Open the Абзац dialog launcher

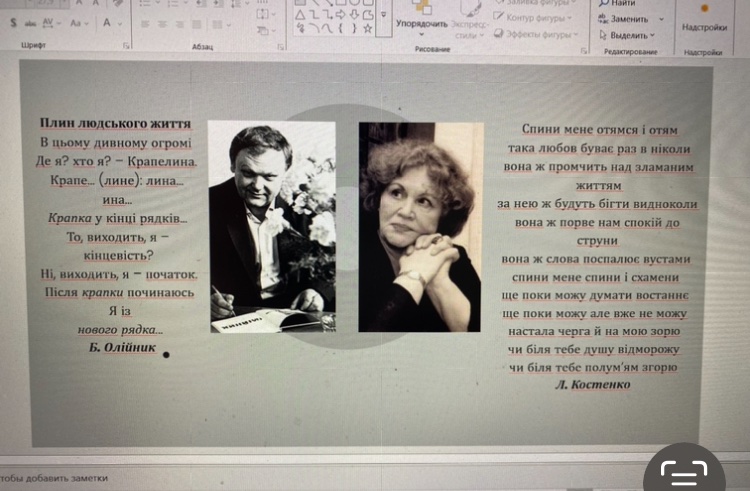pos(281,46)
